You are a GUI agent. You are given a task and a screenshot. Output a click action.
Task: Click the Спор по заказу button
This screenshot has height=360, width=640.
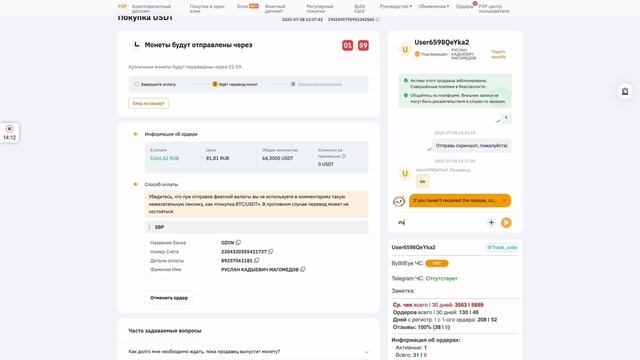[149, 103]
